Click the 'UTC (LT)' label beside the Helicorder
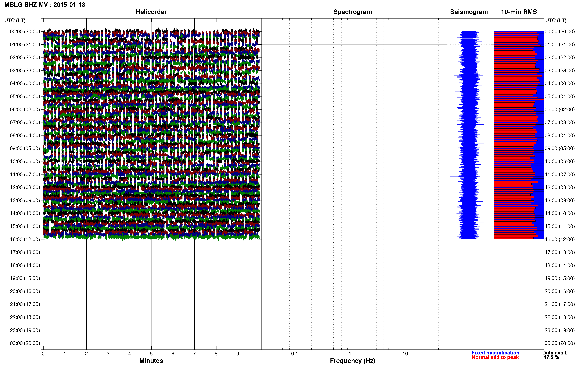The height and width of the screenshot is (368, 588). tap(15, 20)
